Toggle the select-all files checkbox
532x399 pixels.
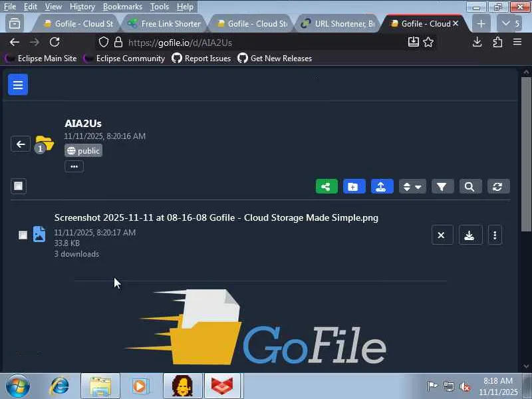(x=19, y=186)
